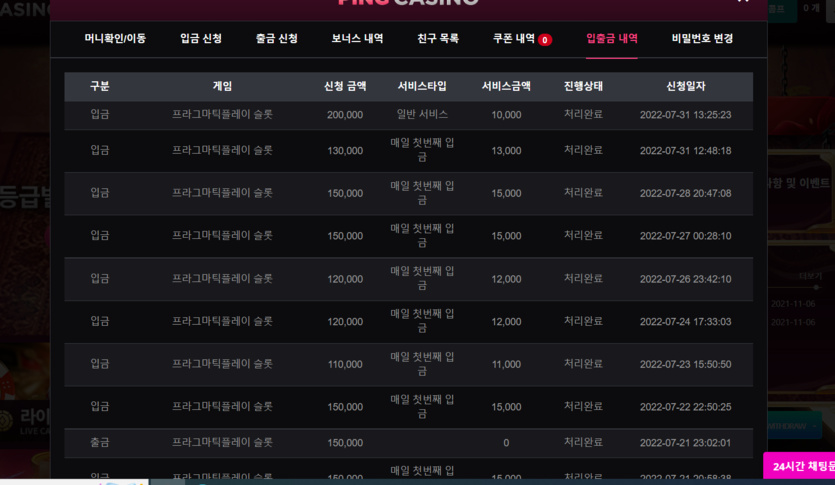Click the 구분 column header
Screen dimensions: 835x485
(x=100, y=86)
